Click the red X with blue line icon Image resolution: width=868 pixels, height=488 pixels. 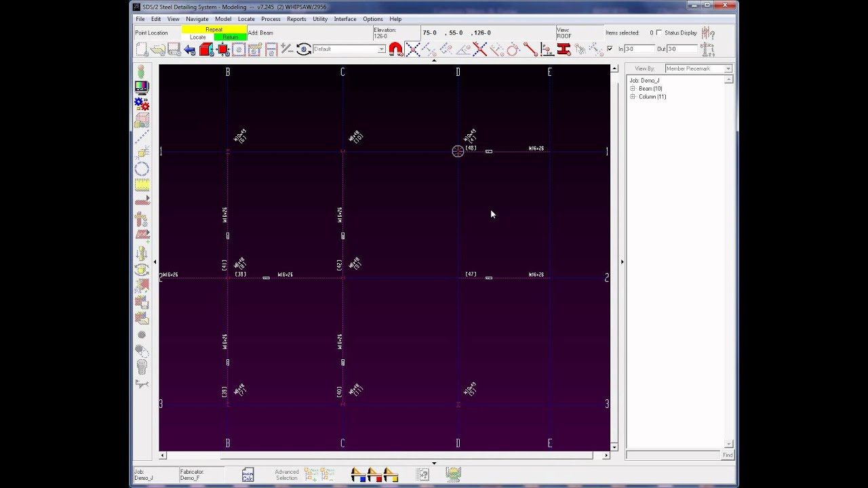pyautogui.click(x=479, y=49)
